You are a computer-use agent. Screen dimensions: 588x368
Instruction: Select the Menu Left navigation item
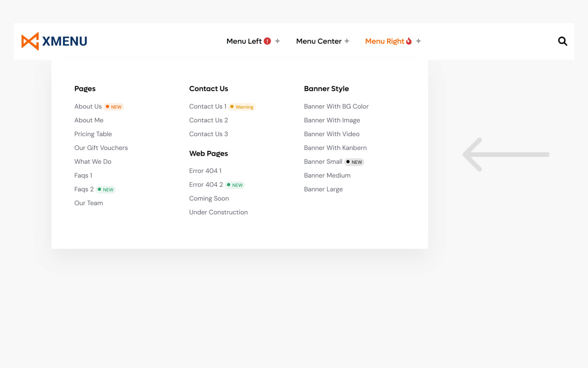pos(244,41)
